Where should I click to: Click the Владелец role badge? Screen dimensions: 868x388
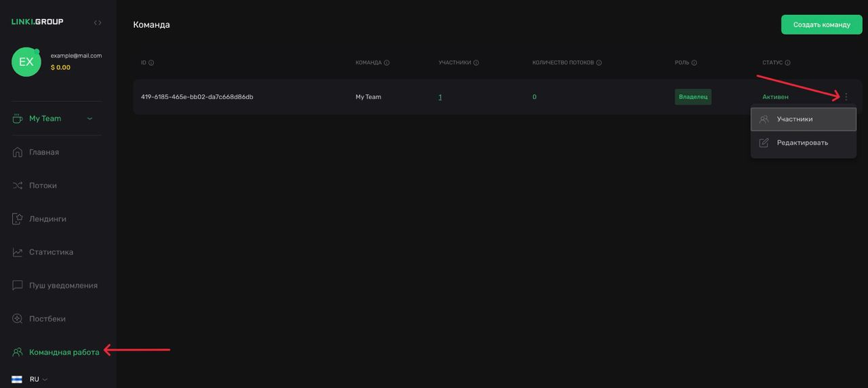pyautogui.click(x=692, y=97)
